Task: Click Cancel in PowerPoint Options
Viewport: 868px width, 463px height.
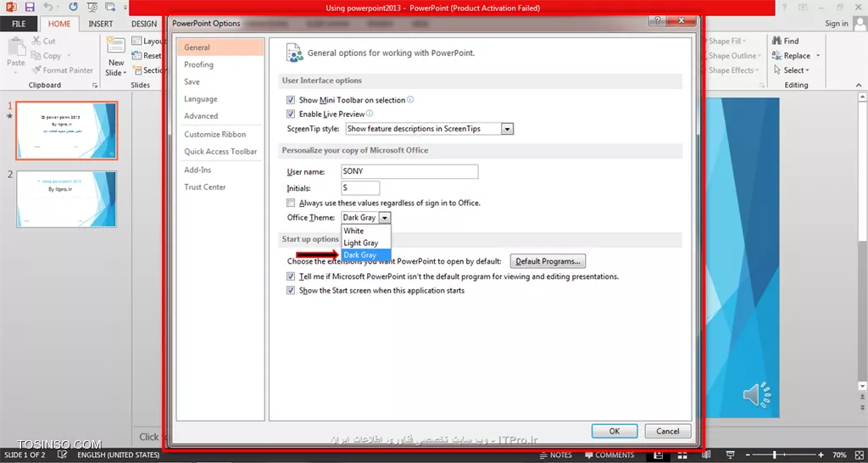Action: [x=668, y=432]
